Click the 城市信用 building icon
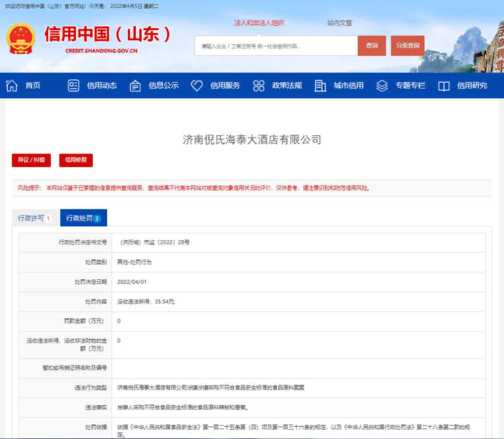 (320, 86)
